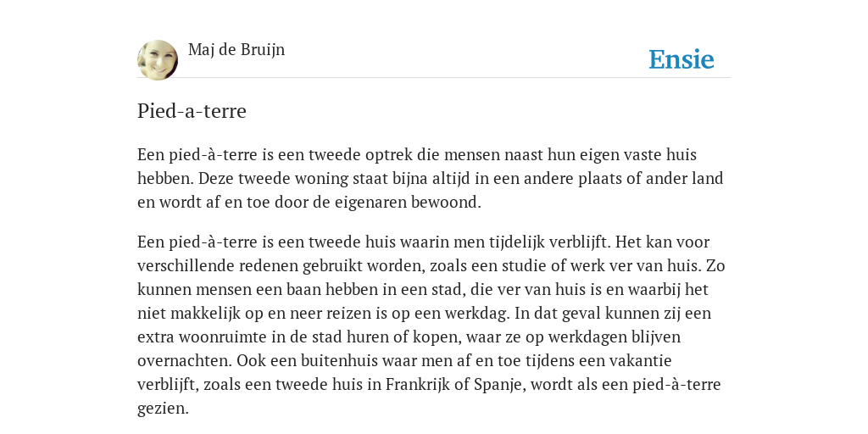This screenshot has height=434, width=868.
Task: Click the author name Maj de Bruijn
Action: 236,49
